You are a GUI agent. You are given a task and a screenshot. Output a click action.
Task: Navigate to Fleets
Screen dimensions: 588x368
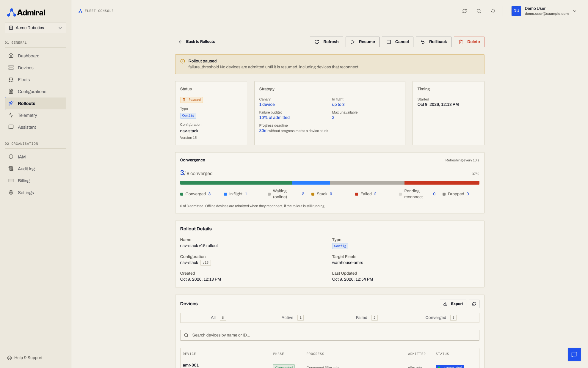35,80
